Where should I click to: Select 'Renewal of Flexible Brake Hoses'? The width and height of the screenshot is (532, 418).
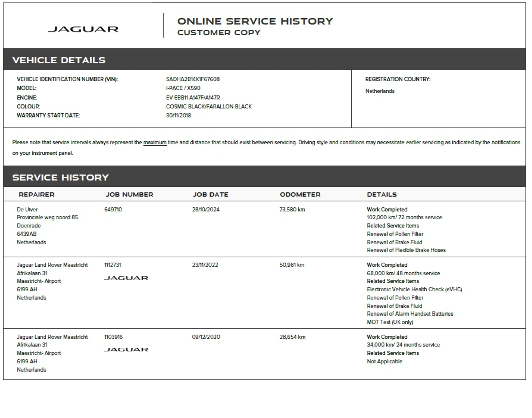(406, 250)
